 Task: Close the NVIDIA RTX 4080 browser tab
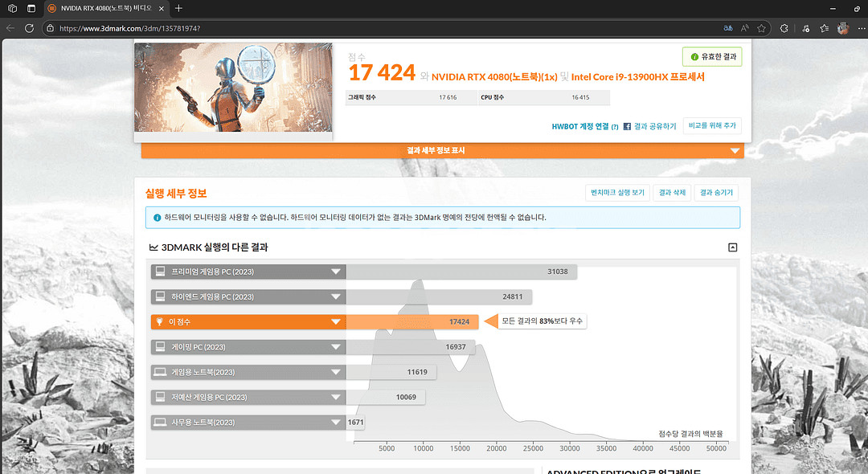pos(162,9)
